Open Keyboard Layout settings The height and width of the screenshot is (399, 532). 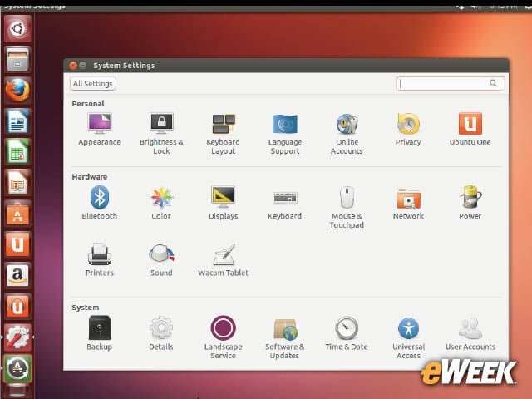point(224,134)
